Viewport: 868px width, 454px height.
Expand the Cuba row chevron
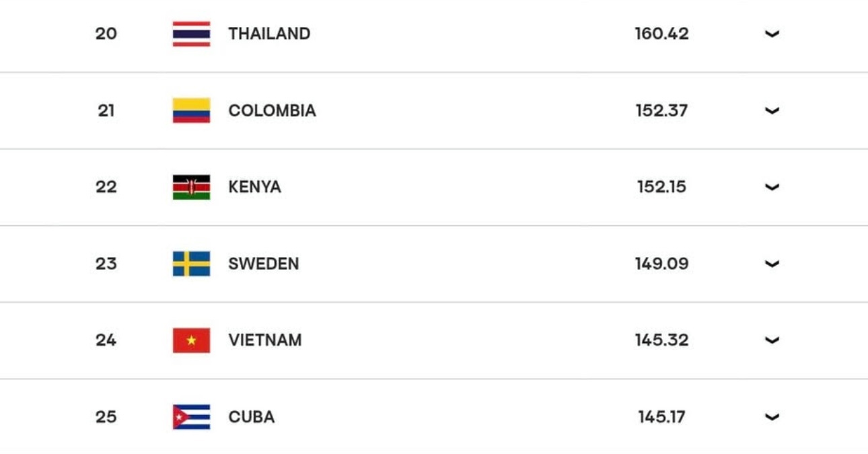(772, 417)
